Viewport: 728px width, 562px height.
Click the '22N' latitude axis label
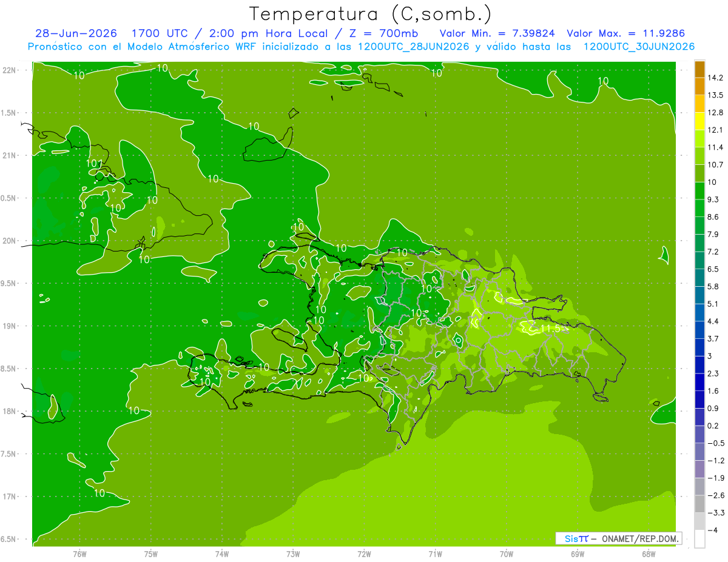[9, 70]
